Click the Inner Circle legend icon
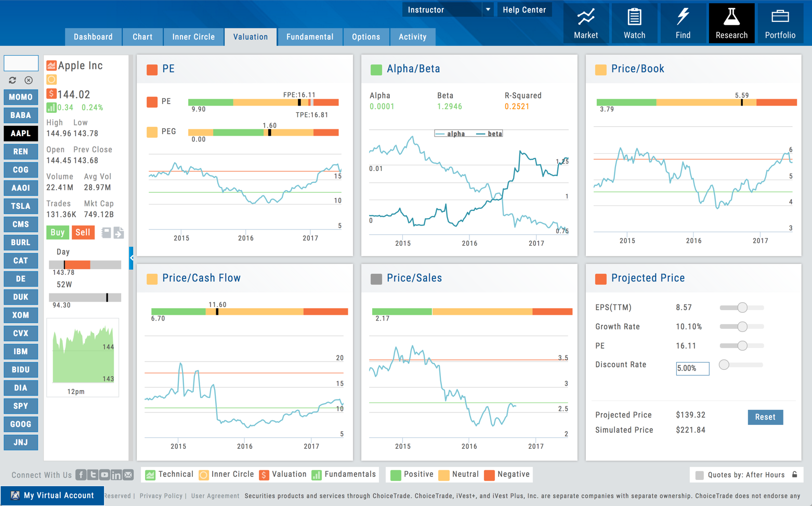Viewport: 812px width, 506px height. coord(204,475)
